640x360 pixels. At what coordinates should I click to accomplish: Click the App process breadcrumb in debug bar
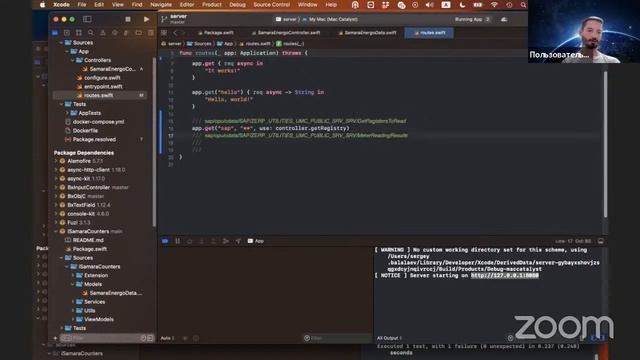256,241
